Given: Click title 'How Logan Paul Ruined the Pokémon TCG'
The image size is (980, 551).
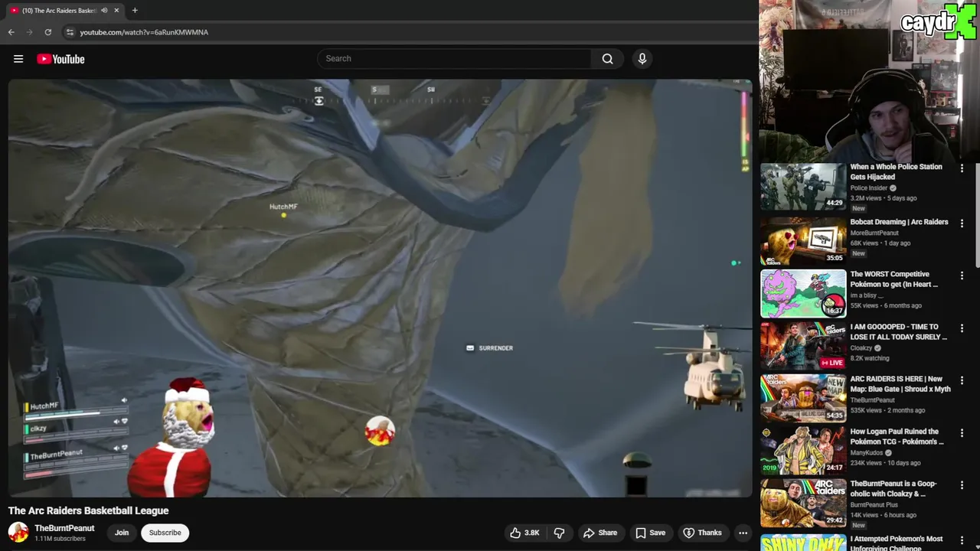Looking at the screenshot, I should click(897, 437).
